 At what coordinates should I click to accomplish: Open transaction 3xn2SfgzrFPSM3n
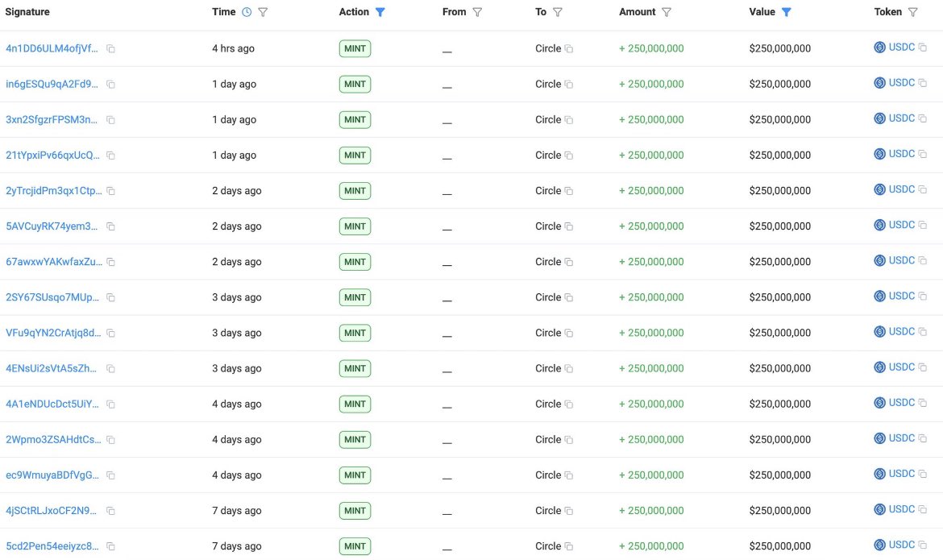(x=53, y=120)
